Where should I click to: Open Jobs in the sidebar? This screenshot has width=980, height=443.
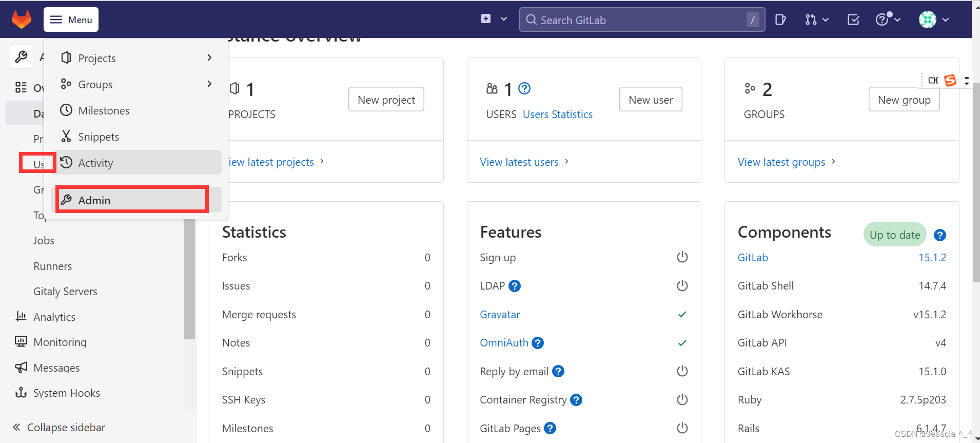click(44, 240)
